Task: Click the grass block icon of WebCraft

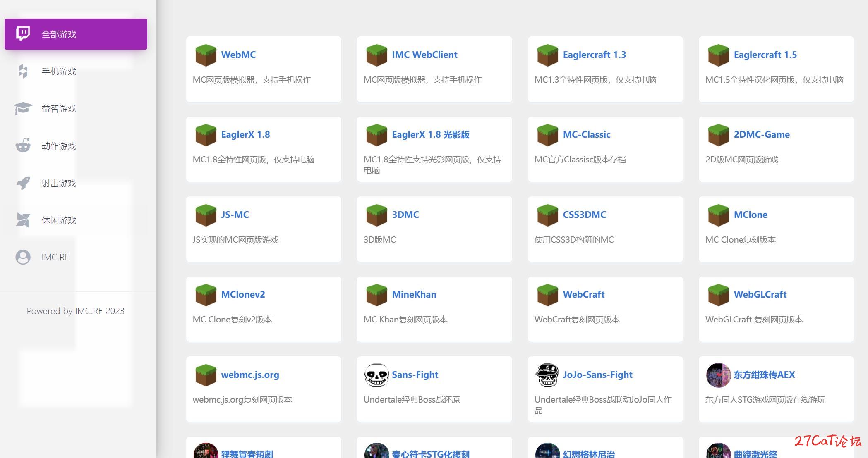Action: [547, 295]
